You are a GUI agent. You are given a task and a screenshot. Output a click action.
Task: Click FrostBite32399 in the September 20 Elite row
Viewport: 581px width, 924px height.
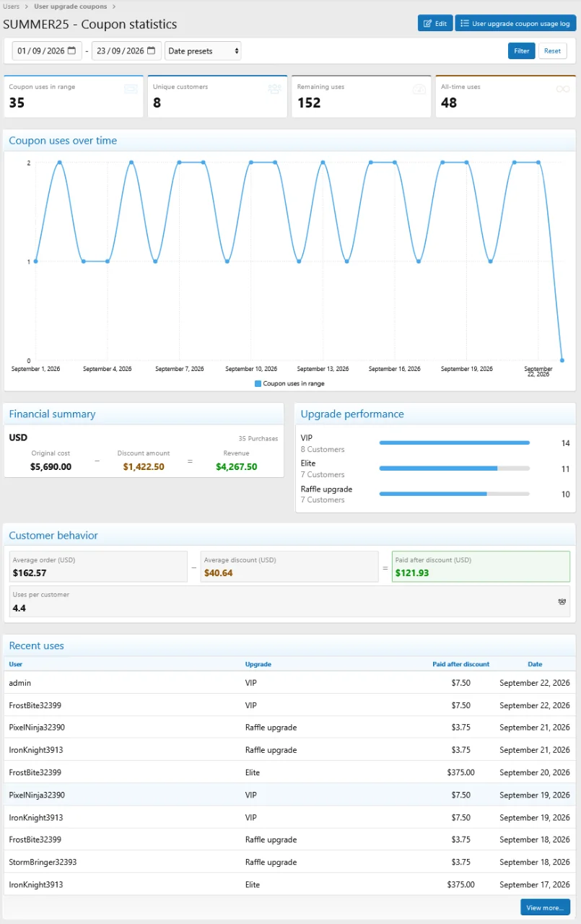tap(35, 772)
